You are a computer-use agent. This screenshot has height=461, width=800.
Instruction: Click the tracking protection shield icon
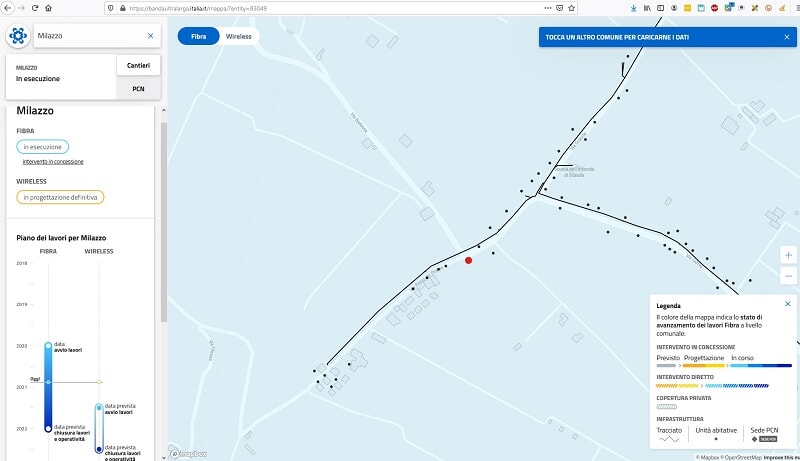pyautogui.click(x=111, y=8)
